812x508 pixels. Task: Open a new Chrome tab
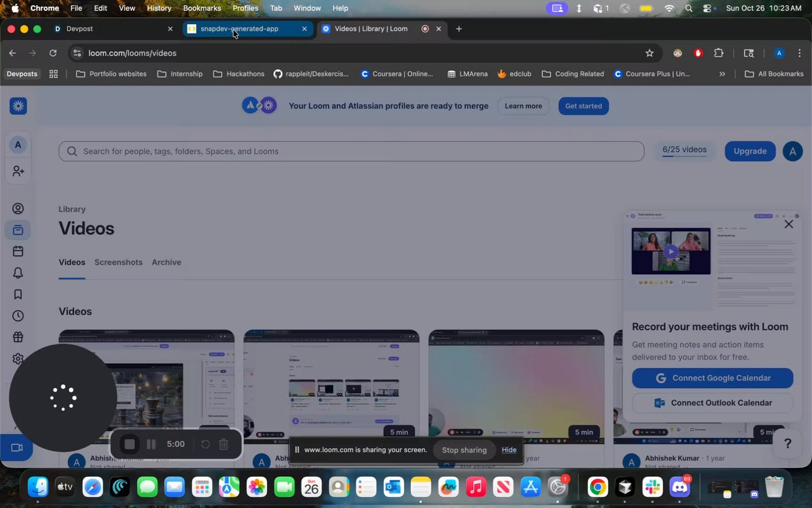pyautogui.click(x=459, y=29)
